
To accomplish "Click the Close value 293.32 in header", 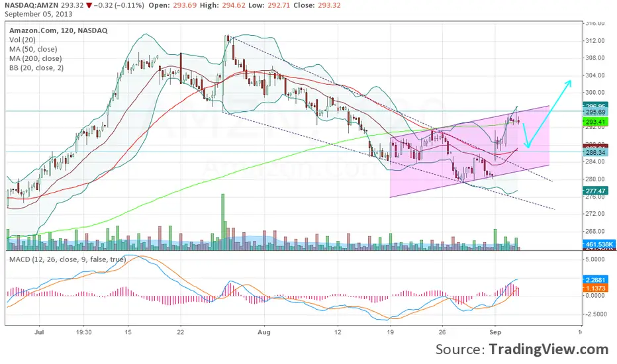I will tap(329, 5).
